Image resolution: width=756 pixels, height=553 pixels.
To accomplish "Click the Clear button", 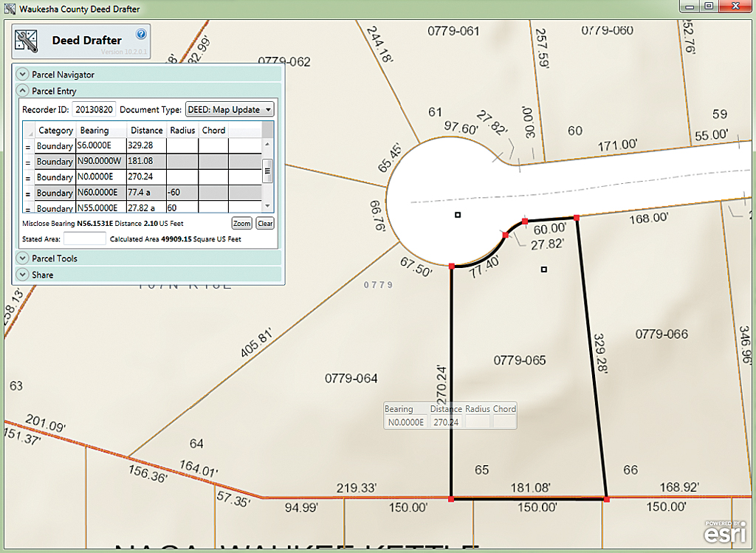I will tap(265, 223).
